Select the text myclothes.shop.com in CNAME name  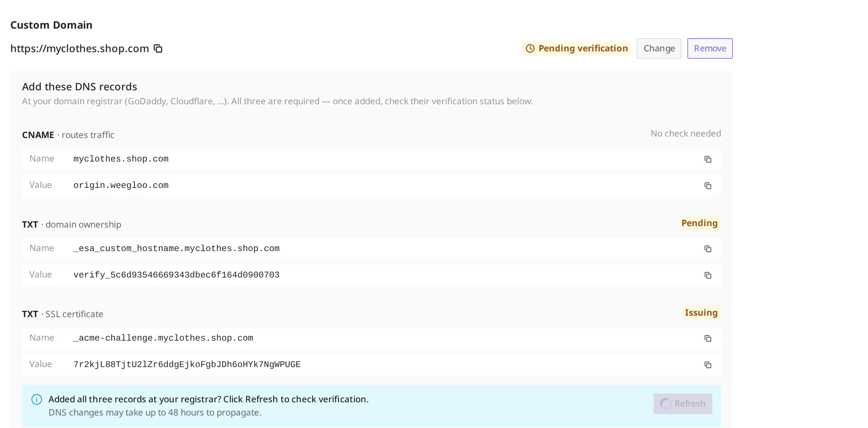click(121, 159)
